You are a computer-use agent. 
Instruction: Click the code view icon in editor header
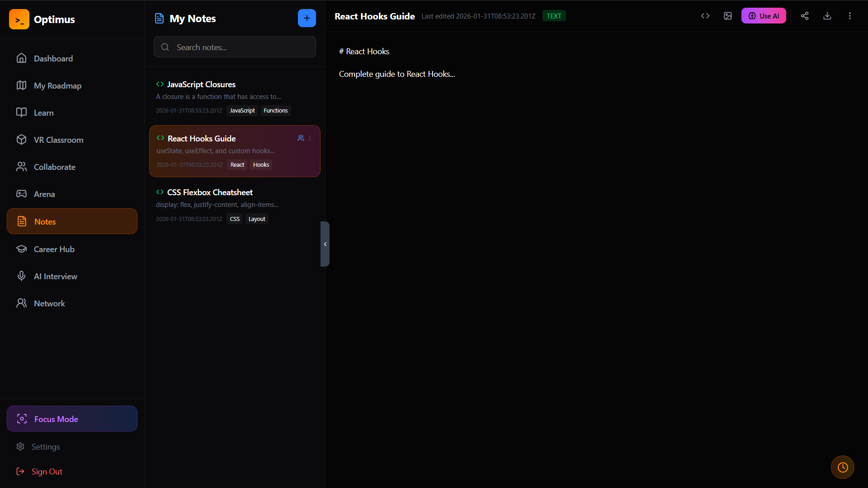pos(705,16)
